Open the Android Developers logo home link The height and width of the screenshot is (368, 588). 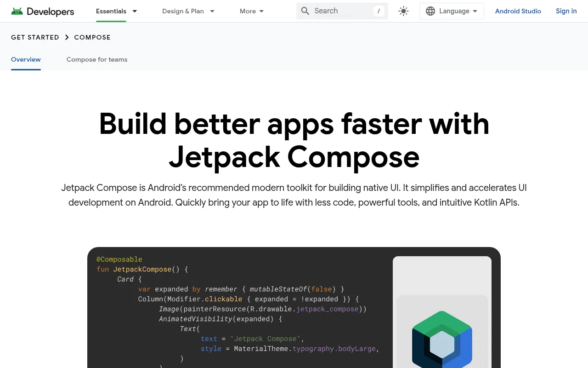click(42, 11)
